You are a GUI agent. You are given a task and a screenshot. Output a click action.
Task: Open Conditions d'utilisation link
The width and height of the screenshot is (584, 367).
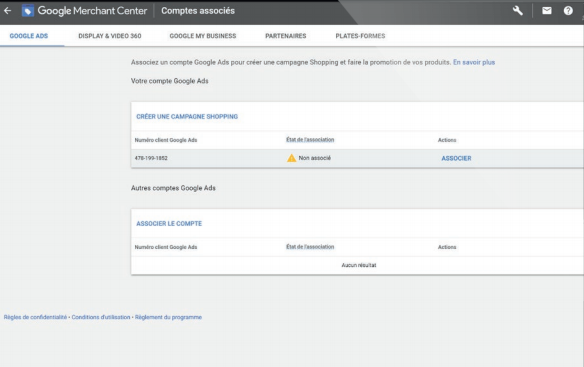click(101, 317)
